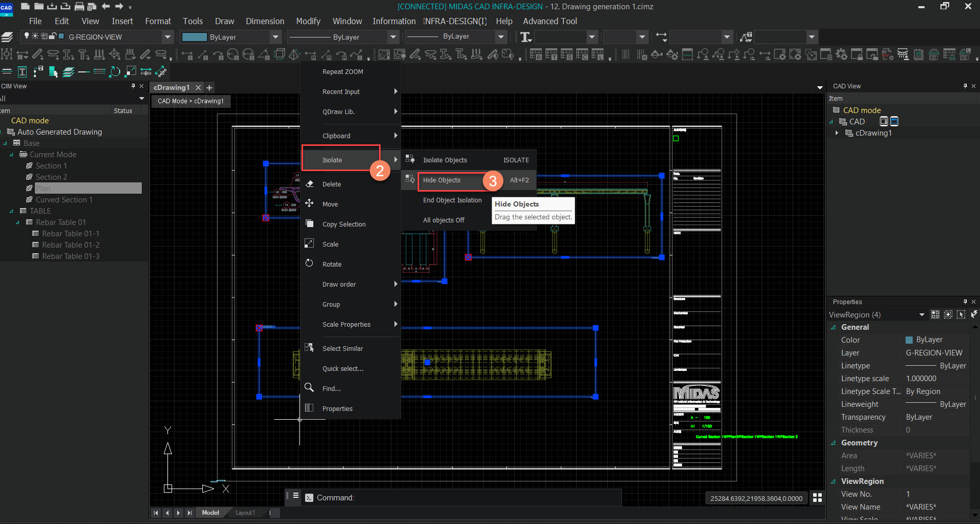Image resolution: width=980 pixels, height=524 pixels.
Task: Click the Multileader style icon in toolbar
Action: tap(746, 37)
